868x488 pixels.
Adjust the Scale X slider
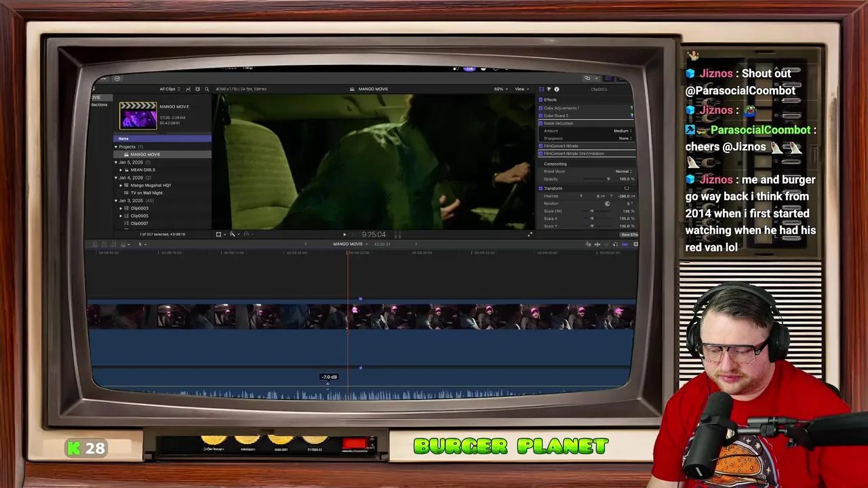[596, 218]
